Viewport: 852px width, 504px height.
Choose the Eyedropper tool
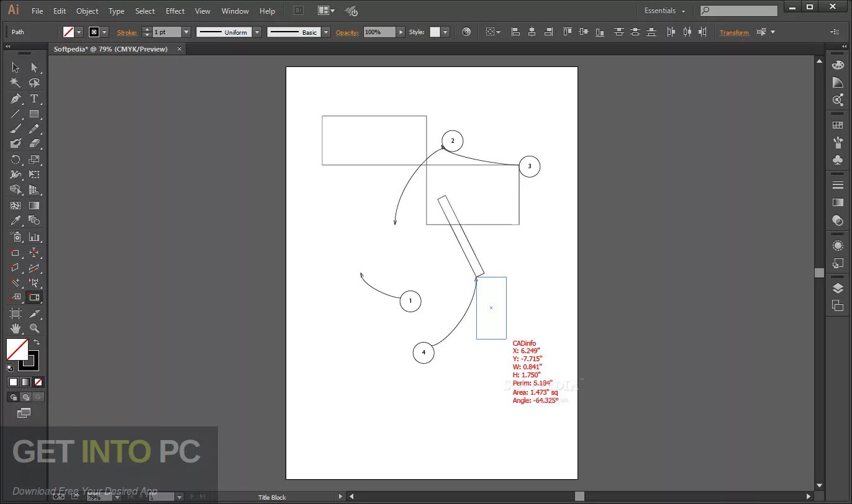click(16, 220)
